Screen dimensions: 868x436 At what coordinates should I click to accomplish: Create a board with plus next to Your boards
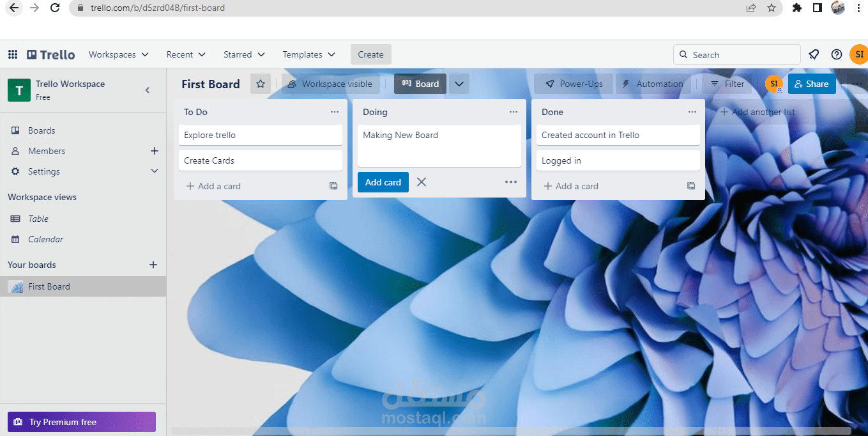point(153,265)
